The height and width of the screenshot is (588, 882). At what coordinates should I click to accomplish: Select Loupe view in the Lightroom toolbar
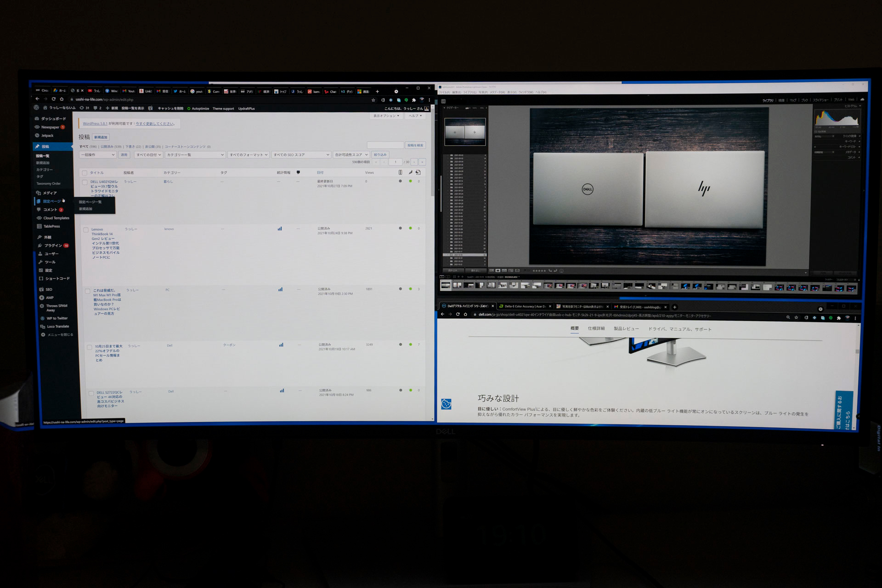[x=498, y=271]
